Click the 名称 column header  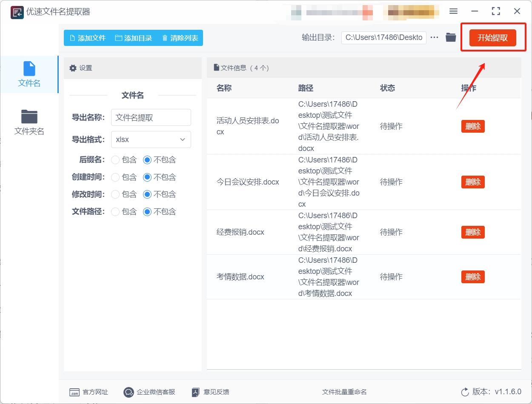click(224, 88)
